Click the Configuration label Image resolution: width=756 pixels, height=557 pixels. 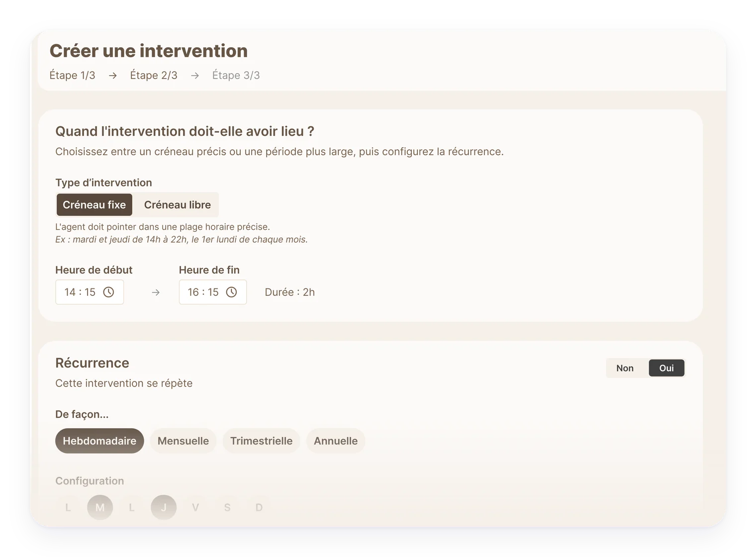[x=90, y=481]
